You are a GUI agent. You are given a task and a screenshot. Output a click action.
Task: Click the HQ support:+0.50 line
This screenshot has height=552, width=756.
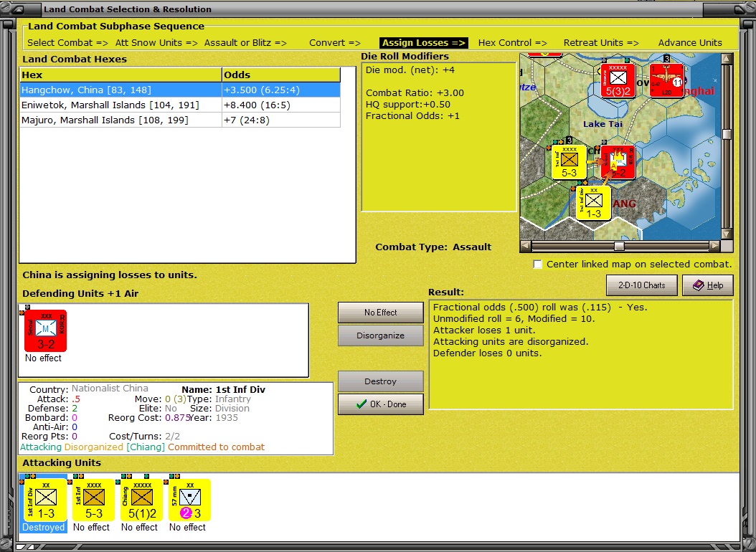(408, 105)
